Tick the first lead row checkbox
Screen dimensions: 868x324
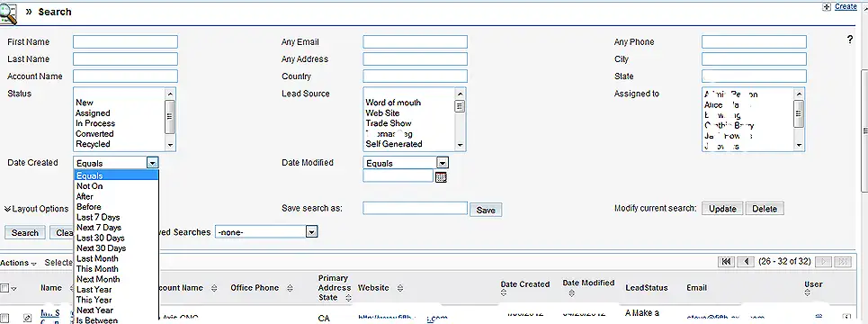[x=4, y=319]
